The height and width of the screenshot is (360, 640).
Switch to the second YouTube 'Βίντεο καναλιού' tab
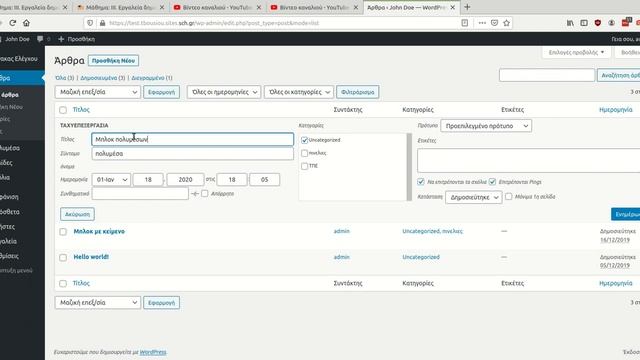pyautogui.click(x=314, y=7)
